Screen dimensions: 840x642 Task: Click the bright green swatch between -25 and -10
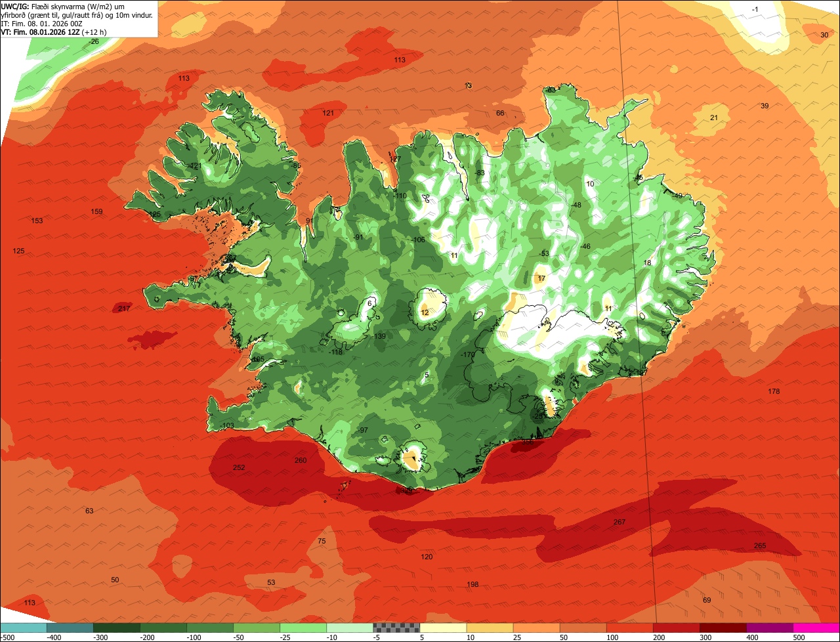[x=303, y=628]
